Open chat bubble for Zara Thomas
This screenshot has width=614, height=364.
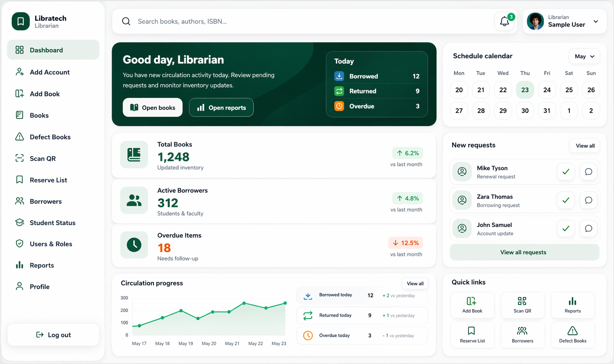pyautogui.click(x=588, y=200)
